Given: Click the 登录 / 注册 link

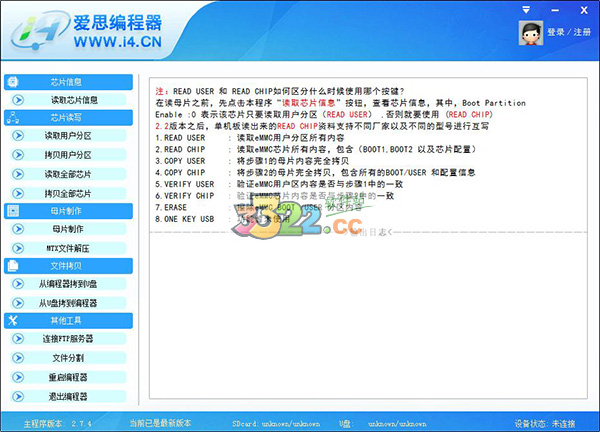Looking at the screenshot, I should (x=569, y=32).
